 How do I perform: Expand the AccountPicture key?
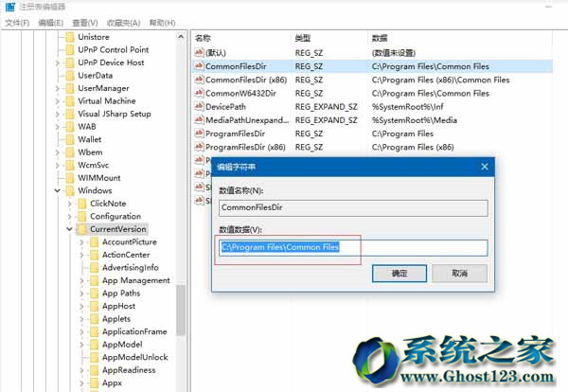point(81,242)
